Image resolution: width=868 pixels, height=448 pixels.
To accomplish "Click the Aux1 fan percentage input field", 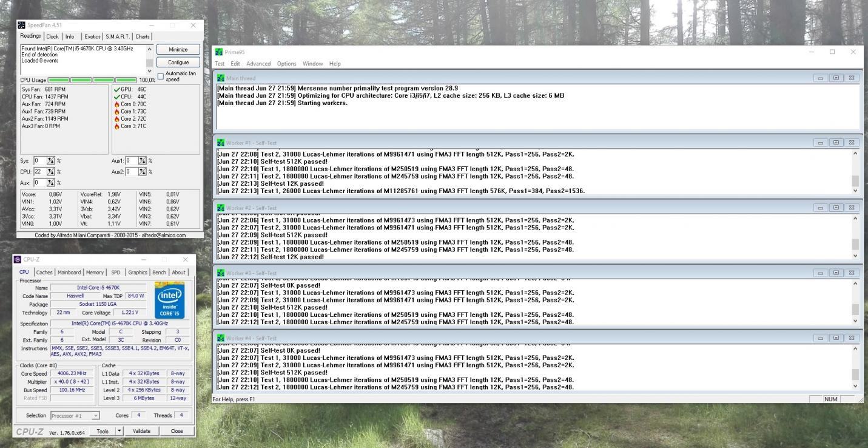I will pos(132,161).
